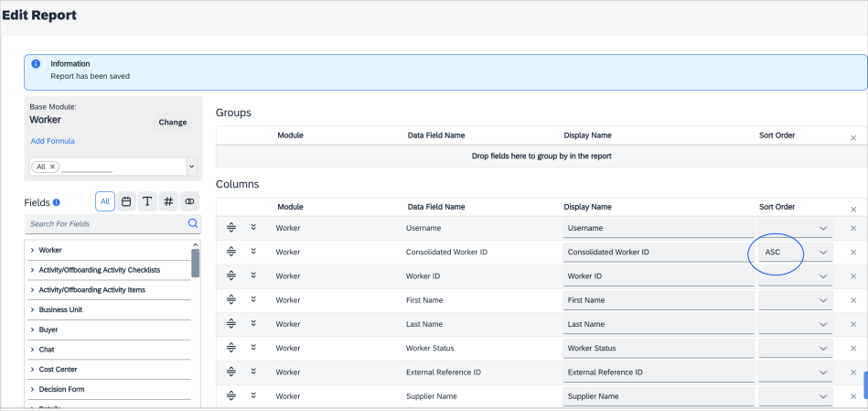
Task: Click drag handle for Consolidated Worker ID row
Action: 231,252
